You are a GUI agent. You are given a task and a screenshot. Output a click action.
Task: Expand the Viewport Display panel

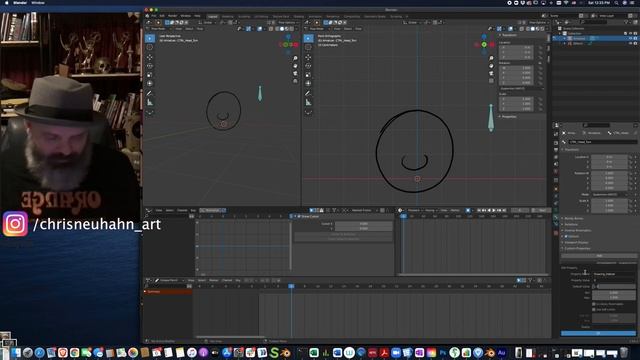(x=576, y=242)
